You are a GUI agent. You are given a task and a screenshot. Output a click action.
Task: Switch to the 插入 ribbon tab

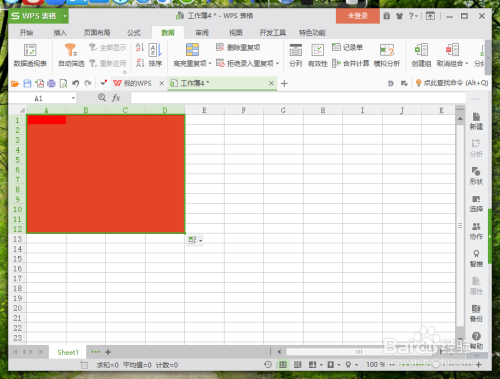(x=60, y=32)
